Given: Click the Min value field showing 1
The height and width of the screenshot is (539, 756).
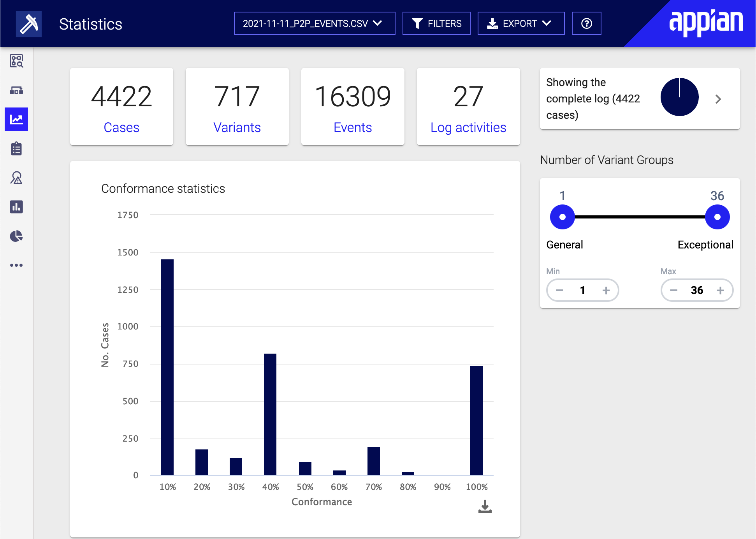Looking at the screenshot, I should coord(583,290).
